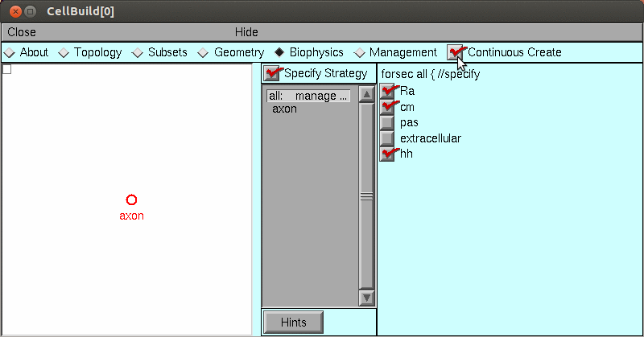Click the Hide menu item
This screenshot has width=644, height=337.
[246, 32]
